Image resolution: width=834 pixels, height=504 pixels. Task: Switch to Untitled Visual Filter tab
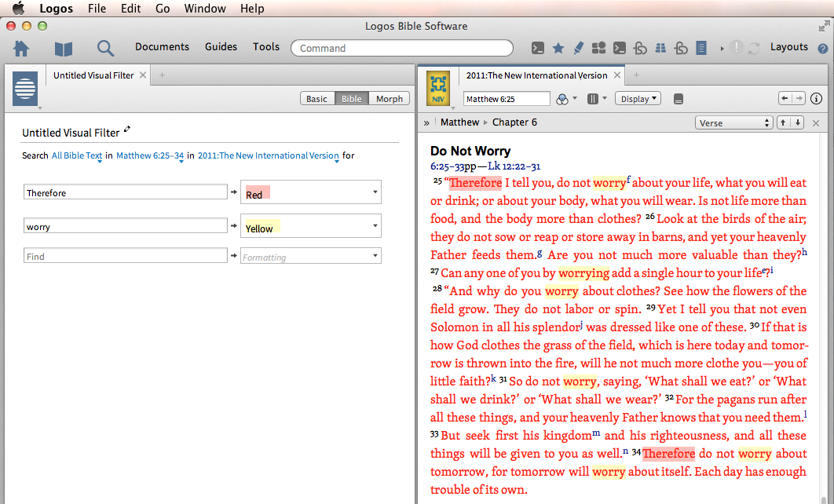tap(93, 75)
